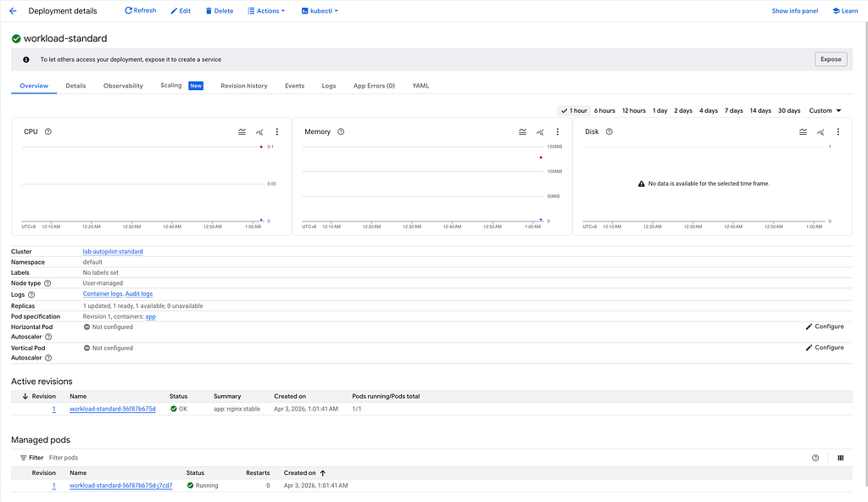Open CPU chart more options menu

[x=277, y=132]
